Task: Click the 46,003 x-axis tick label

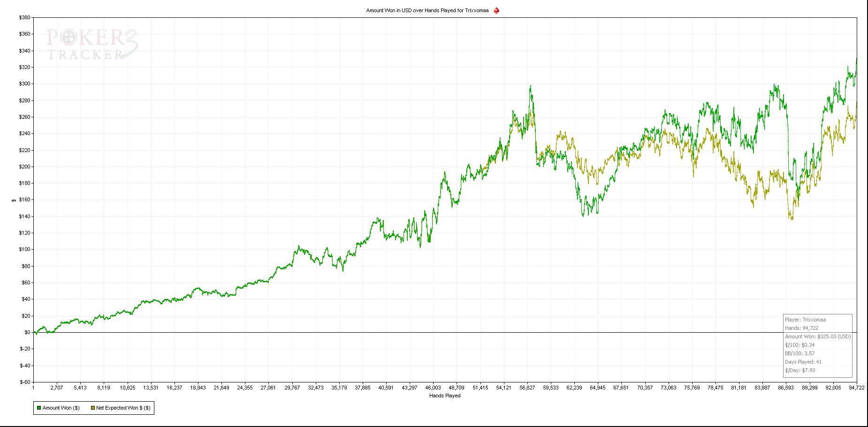Action: 433,388
